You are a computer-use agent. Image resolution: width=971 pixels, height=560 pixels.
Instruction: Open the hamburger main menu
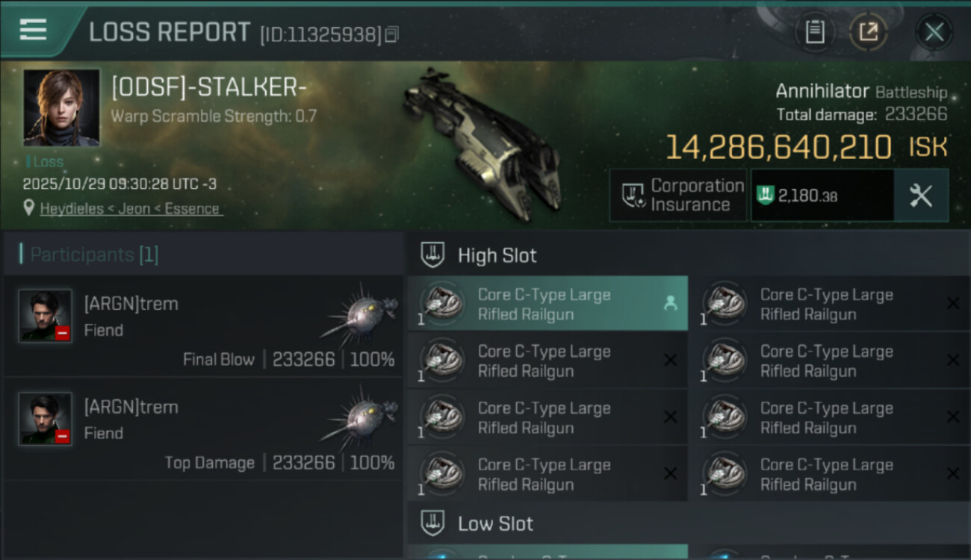33,30
